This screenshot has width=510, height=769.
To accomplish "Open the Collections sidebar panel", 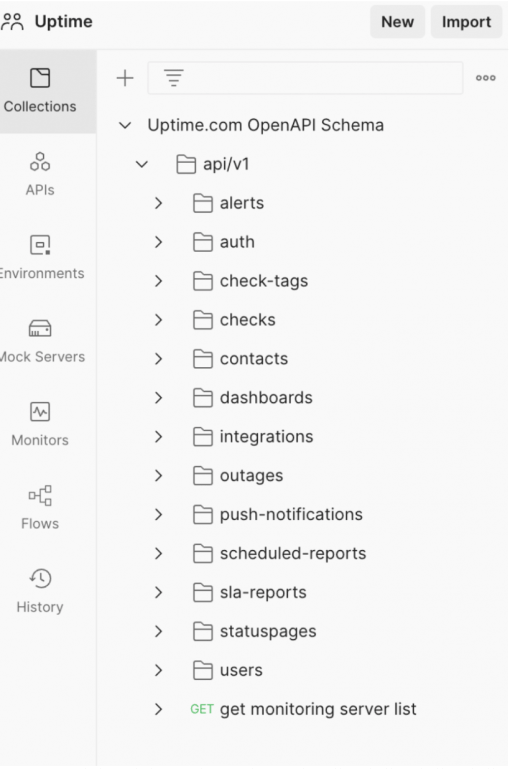I will [x=40, y=91].
